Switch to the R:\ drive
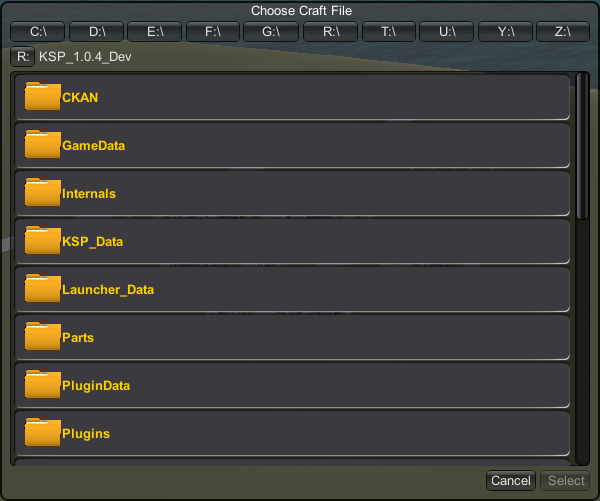 pyautogui.click(x=331, y=31)
